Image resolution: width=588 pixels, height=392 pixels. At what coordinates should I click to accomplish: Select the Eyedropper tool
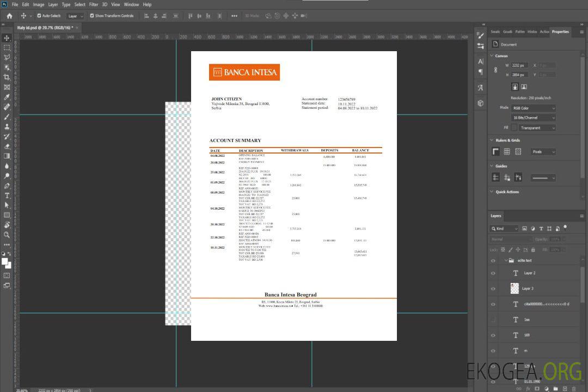7,97
